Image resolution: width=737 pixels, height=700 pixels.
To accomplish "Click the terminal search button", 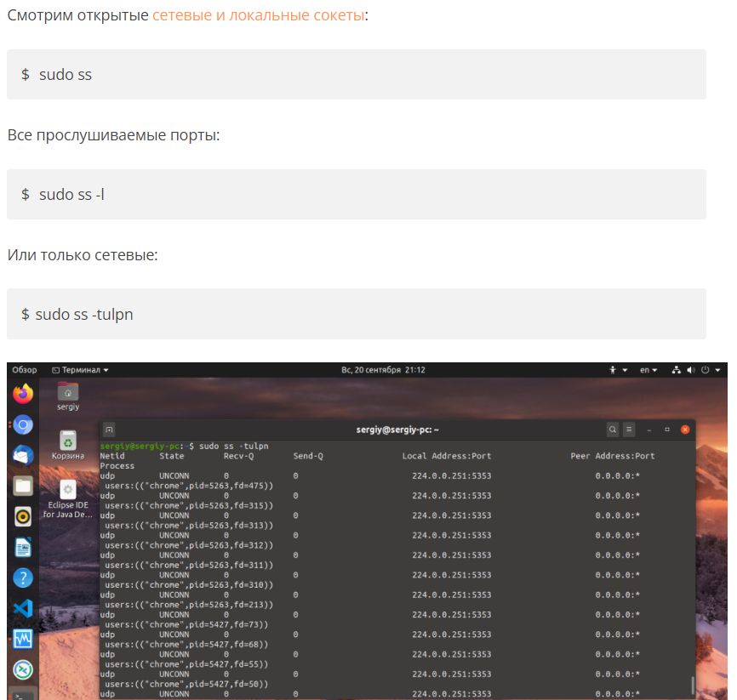I will 612,430.
